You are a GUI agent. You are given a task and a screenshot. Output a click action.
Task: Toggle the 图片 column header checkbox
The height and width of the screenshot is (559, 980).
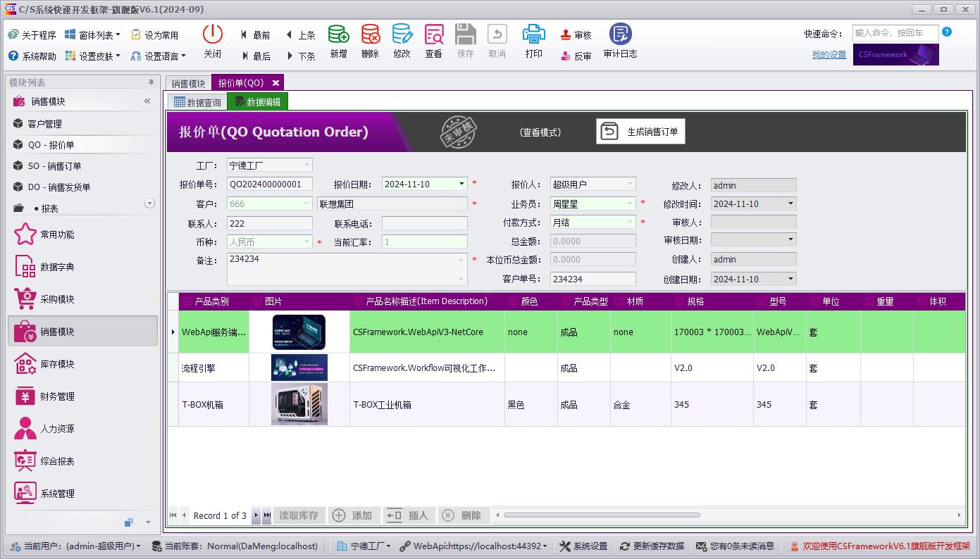coord(257,301)
